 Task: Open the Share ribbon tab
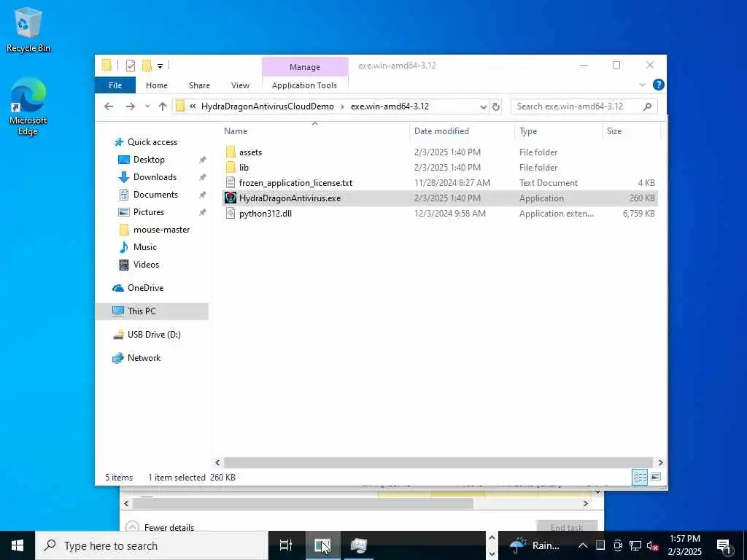pos(199,85)
